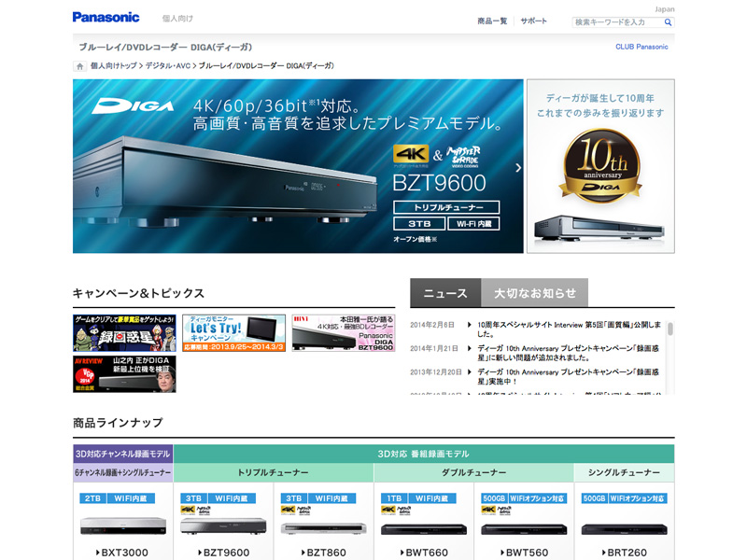The width and height of the screenshot is (747, 560).
Task: Open the 10th anniversary DIGA side banner
Action: 600,166
